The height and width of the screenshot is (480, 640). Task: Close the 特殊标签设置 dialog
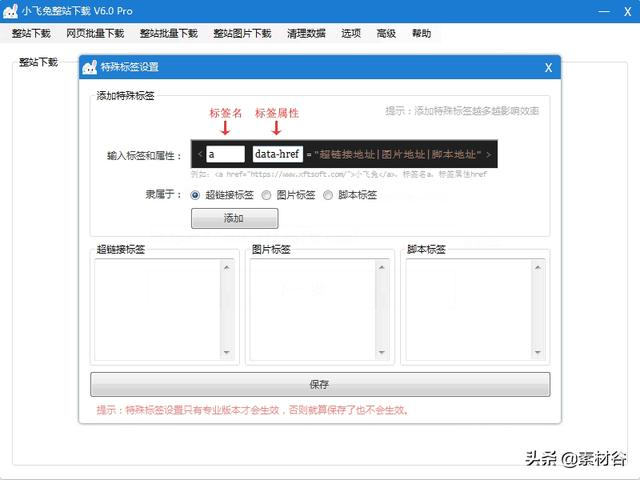tap(548, 68)
